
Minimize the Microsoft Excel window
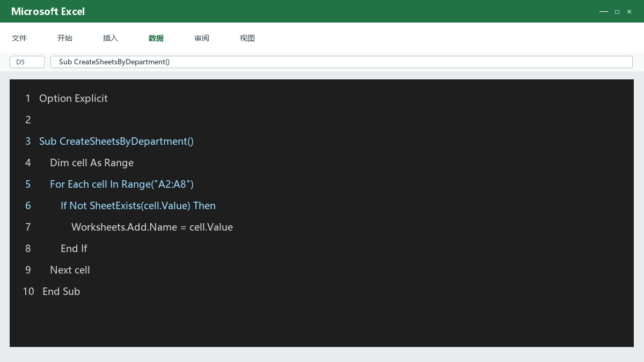click(x=604, y=11)
